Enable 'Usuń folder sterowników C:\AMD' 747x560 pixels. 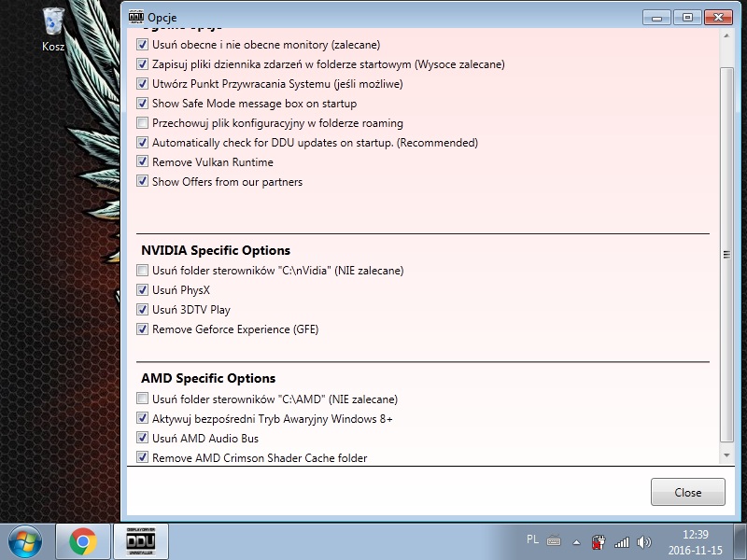tap(143, 399)
